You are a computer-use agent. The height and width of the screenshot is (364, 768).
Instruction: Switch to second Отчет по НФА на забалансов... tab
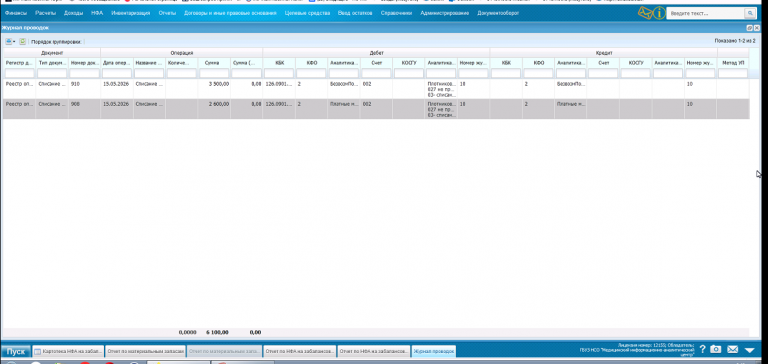pyautogui.click(x=374, y=351)
